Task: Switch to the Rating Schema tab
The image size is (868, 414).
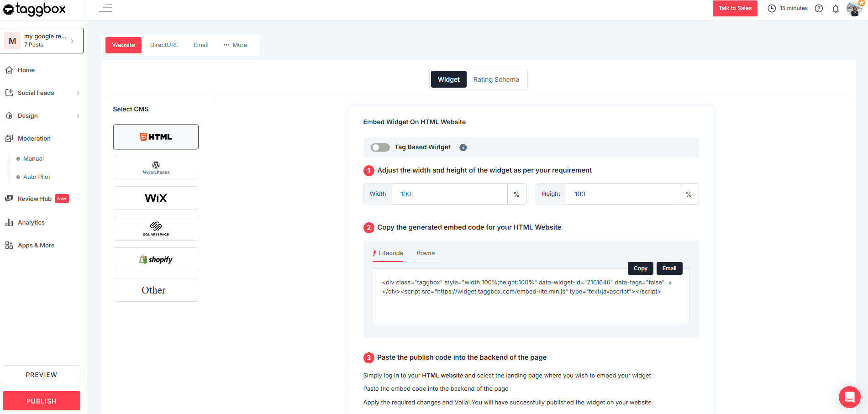Action: (x=496, y=79)
